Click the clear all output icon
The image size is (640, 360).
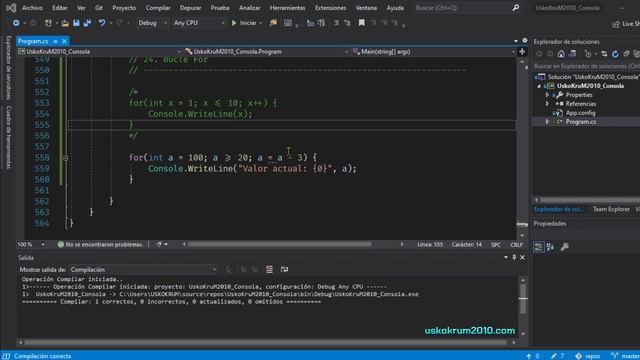pyautogui.click(x=269, y=269)
